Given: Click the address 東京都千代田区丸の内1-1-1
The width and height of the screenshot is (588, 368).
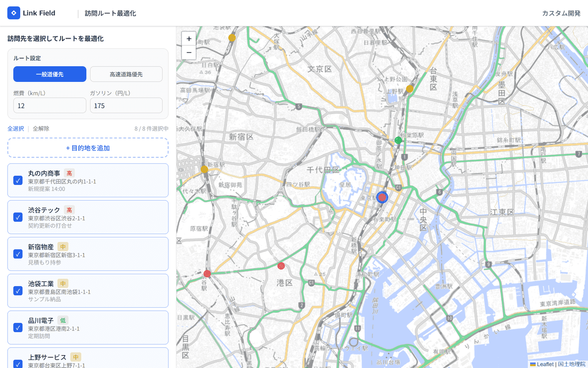Looking at the screenshot, I should click(x=62, y=181).
